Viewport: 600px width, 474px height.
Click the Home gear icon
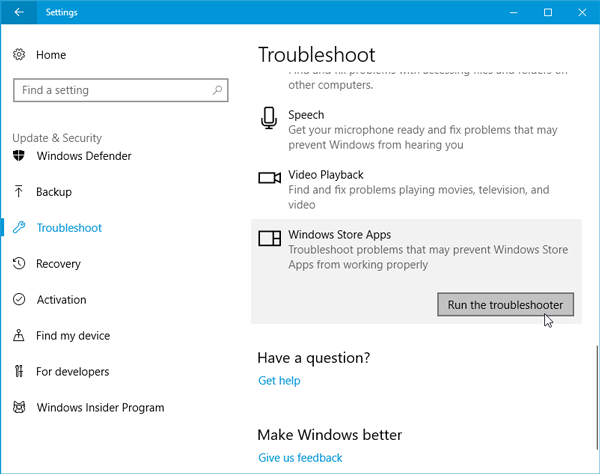19,55
